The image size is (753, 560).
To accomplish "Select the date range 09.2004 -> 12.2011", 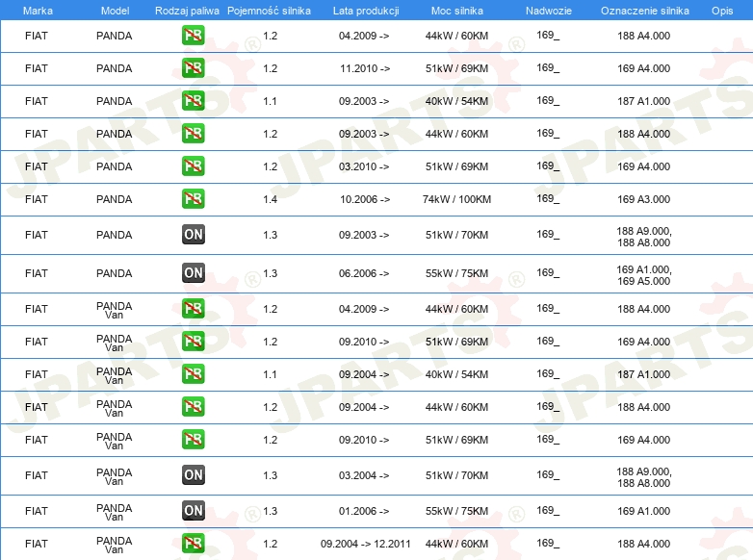I will (x=366, y=544).
